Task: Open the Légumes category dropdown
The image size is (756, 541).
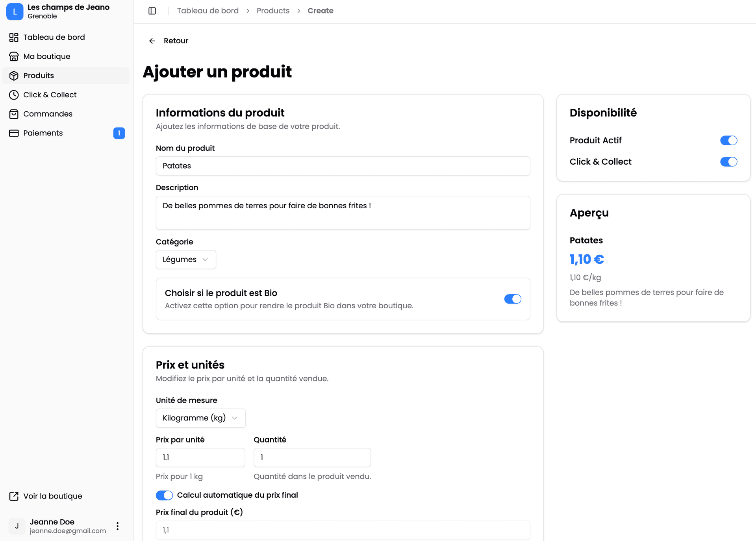Action: click(185, 260)
